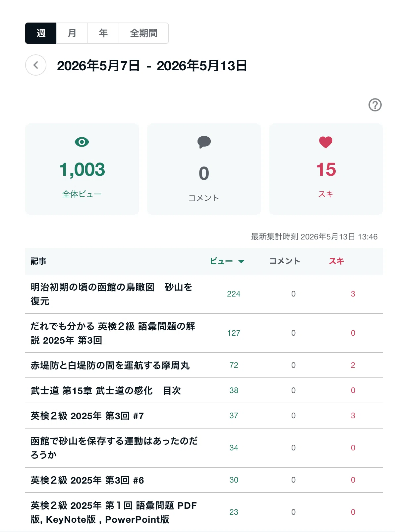Open the help question mark icon
The image size is (395, 532).
pyautogui.click(x=375, y=105)
